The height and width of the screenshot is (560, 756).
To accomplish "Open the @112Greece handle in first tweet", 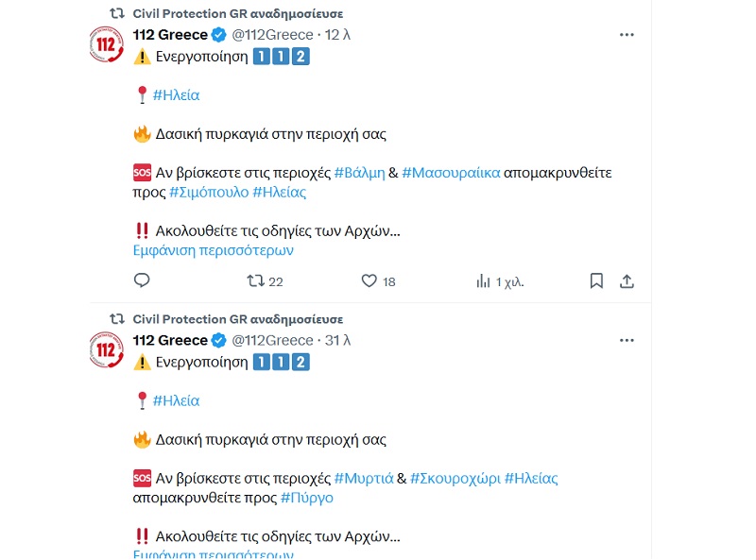I will [272, 35].
